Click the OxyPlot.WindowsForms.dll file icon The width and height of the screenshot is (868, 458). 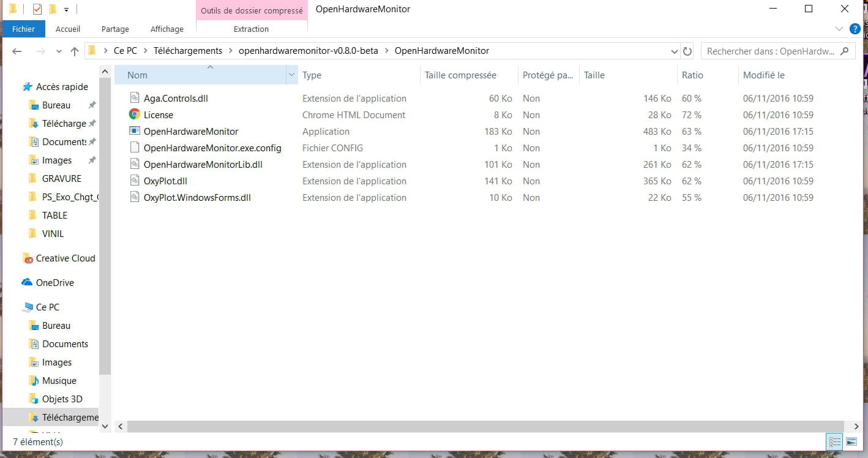(x=135, y=197)
